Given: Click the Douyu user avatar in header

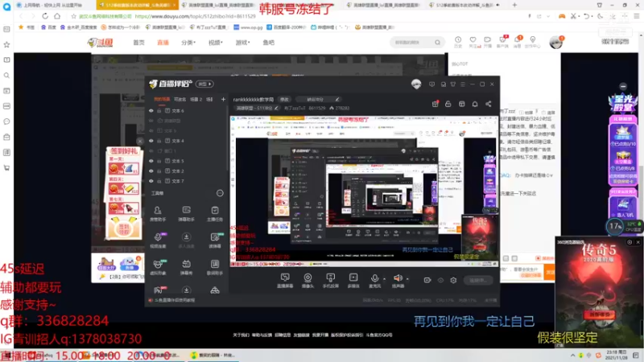Looking at the screenshot, I should pyautogui.click(x=555, y=43).
